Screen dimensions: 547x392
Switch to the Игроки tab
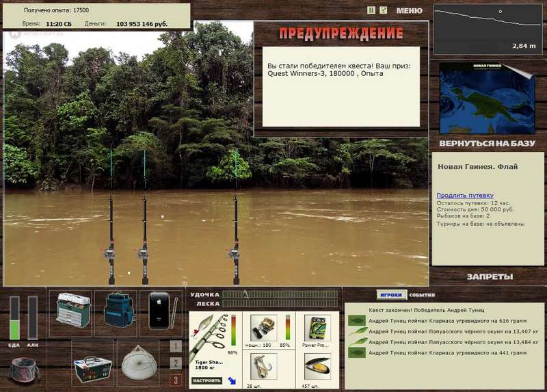[x=391, y=295]
